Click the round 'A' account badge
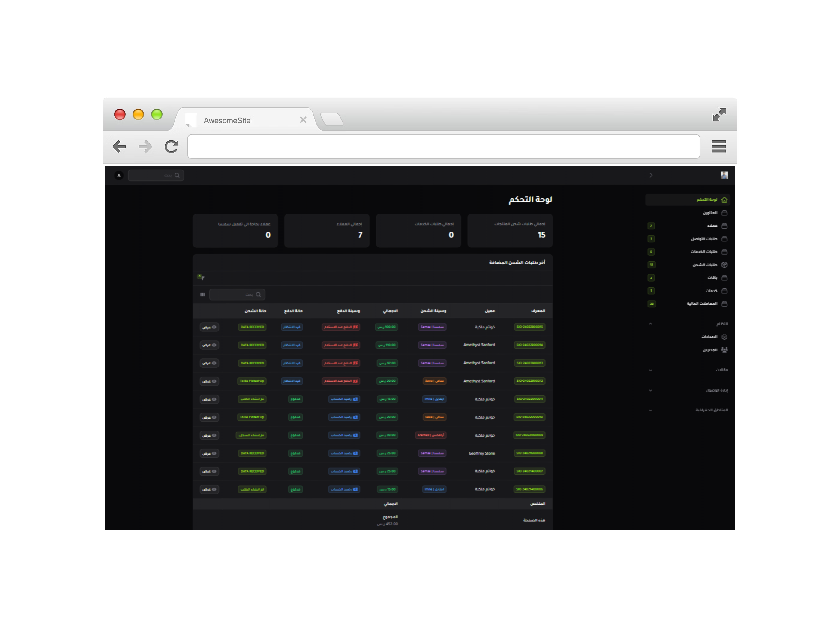 (x=119, y=175)
